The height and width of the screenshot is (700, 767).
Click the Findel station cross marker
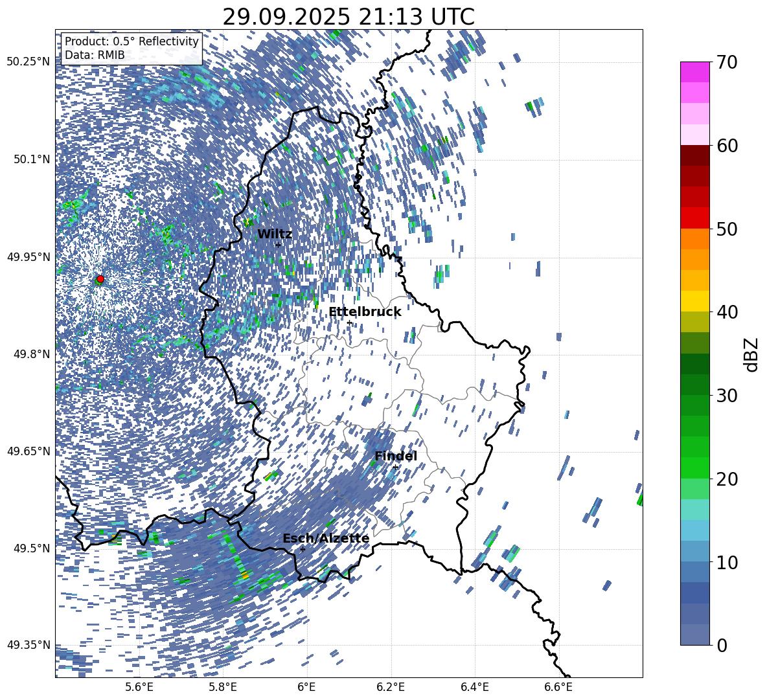click(395, 468)
